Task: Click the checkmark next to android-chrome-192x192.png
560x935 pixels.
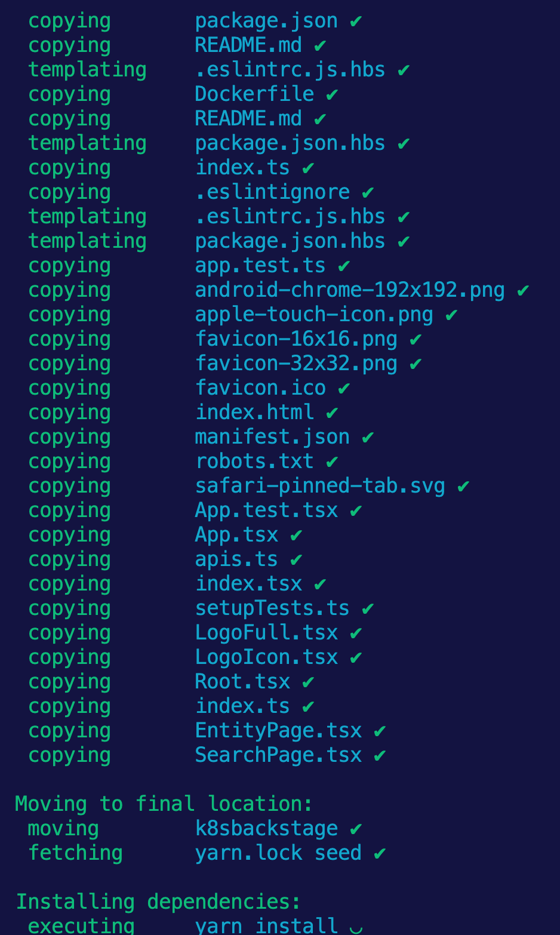Action: click(523, 290)
